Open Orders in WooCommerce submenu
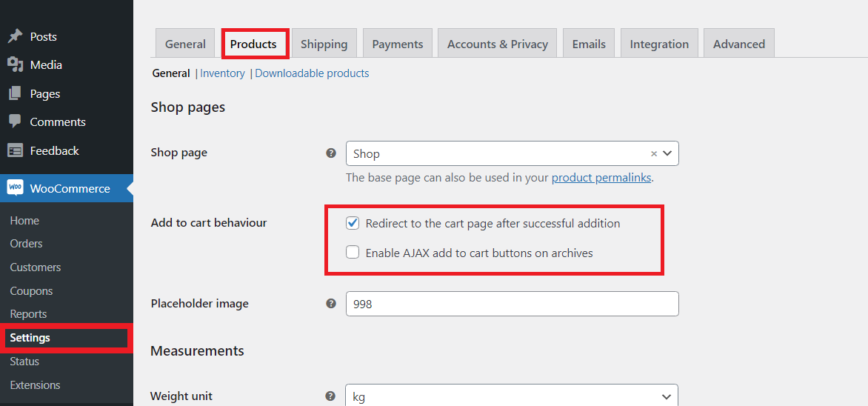868x406 pixels. [26, 244]
